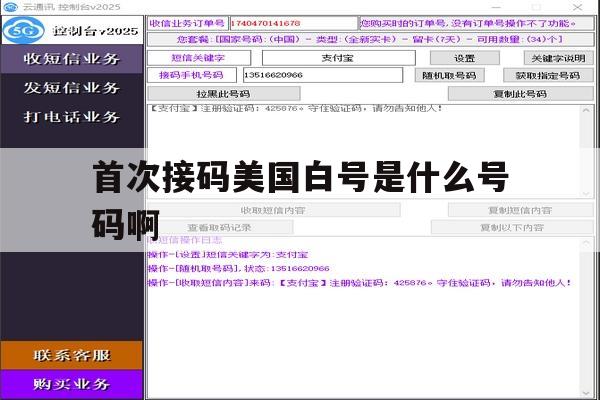This screenshot has width=600, height=400.
Task: Click 复制以下内容 button
Action: [512, 227]
